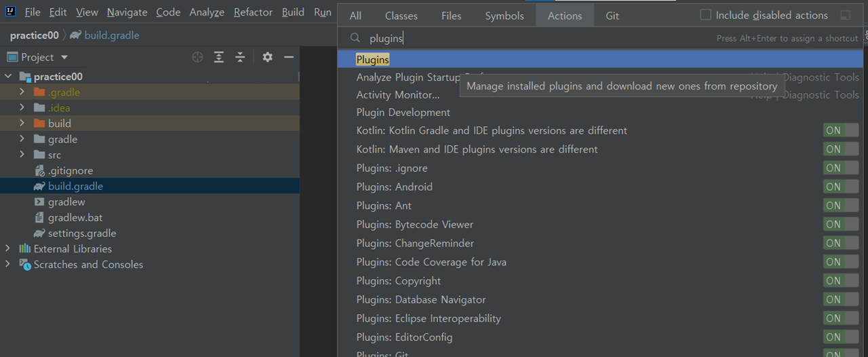Image resolution: width=868 pixels, height=357 pixels.
Task: Expand all nodes in Project panel
Action: tap(218, 57)
